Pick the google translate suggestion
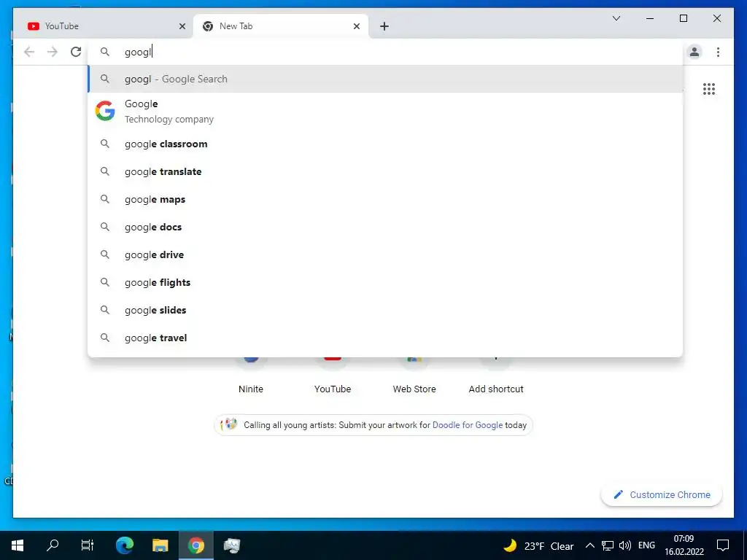This screenshot has width=747, height=560. (385, 171)
